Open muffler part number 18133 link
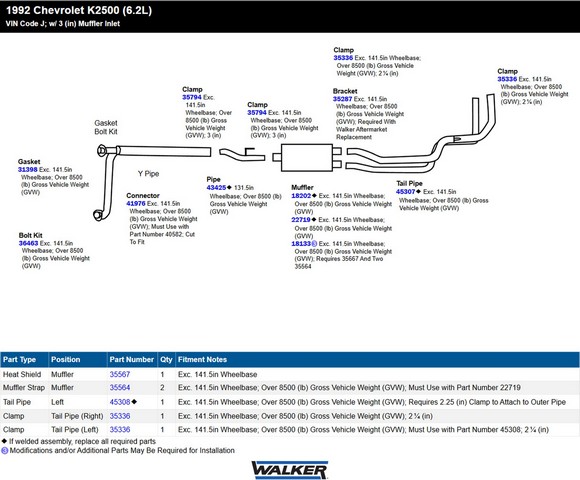This screenshot has height=480, width=580. (x=301, y=244)
